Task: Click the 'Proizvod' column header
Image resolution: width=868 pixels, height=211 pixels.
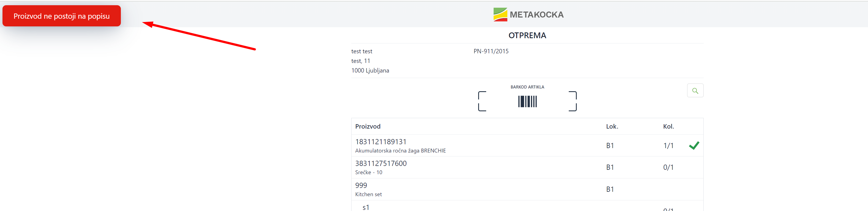Action: 368,126
